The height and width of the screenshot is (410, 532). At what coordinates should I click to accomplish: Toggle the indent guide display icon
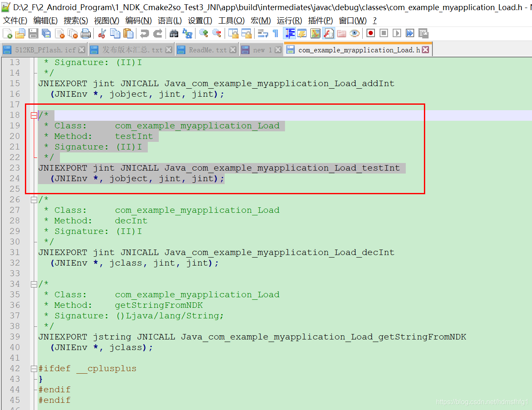(290, 33)
